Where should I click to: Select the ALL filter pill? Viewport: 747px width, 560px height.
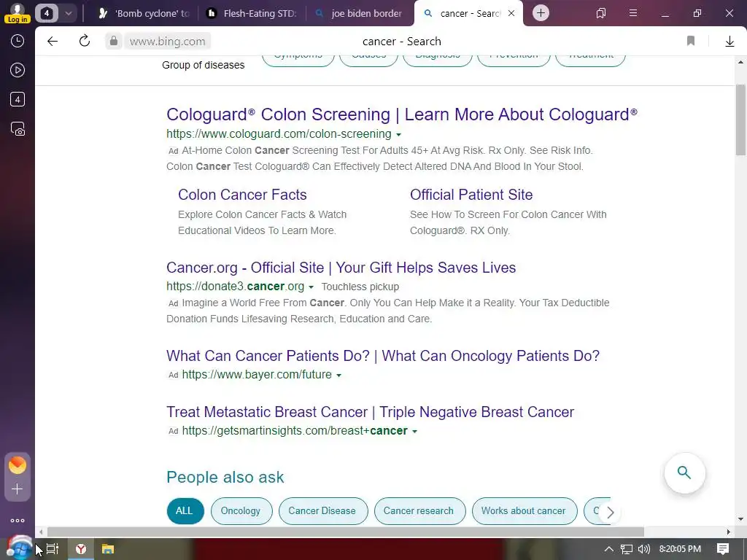click(x=185, y=511)
